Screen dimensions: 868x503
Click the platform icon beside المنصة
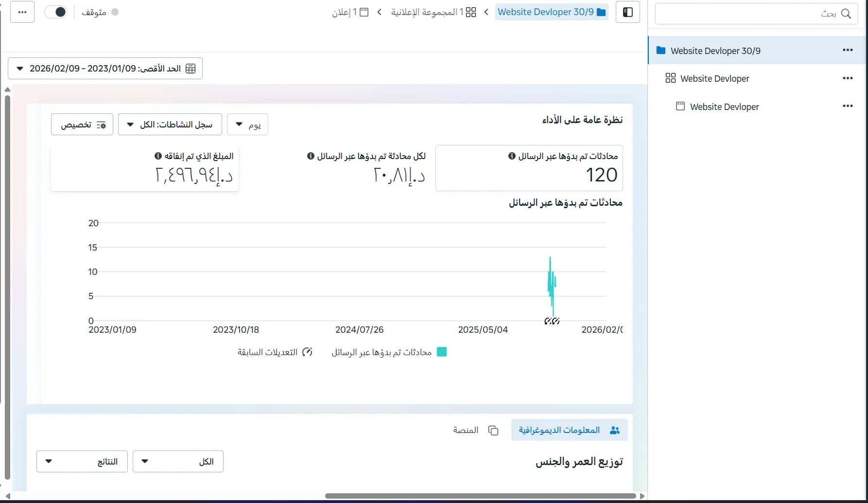click(x=493, y=430)
